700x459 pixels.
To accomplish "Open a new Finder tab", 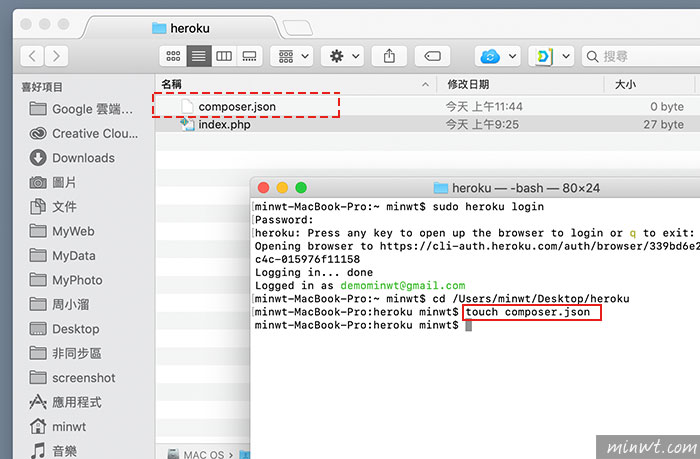I will coord(298,28).
